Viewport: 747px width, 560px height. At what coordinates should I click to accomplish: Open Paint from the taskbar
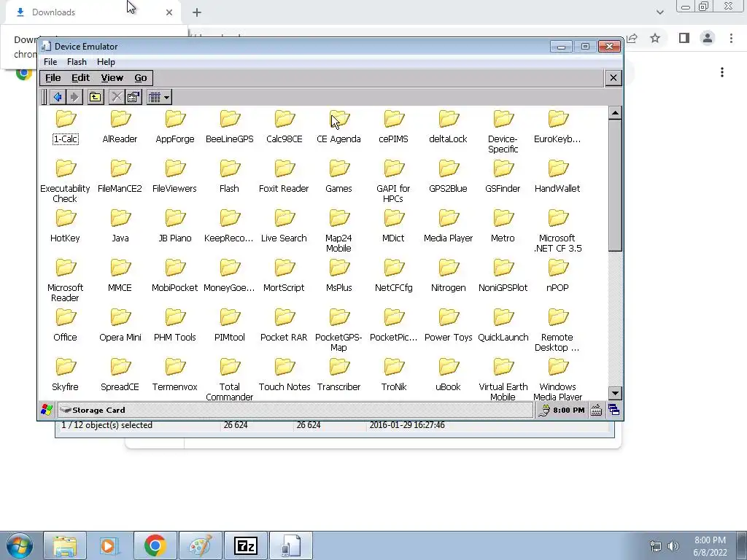pos(200,545)
